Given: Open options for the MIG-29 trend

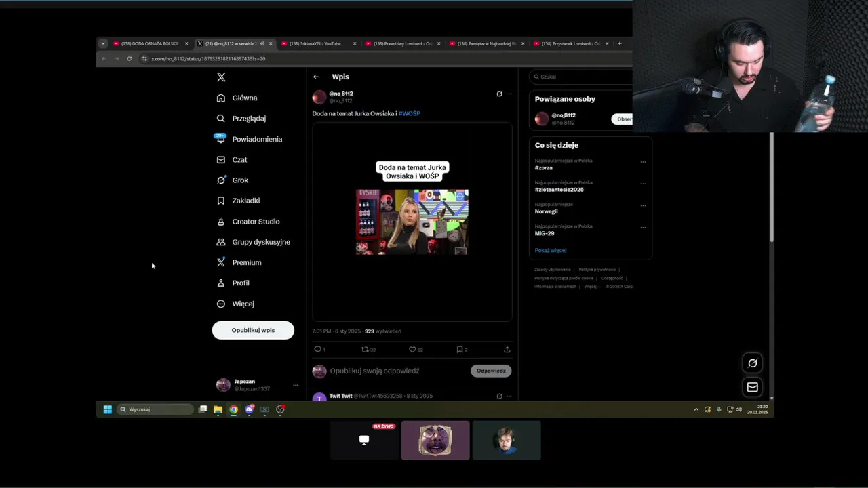Looking at the screenshot, I should (643, 228).
